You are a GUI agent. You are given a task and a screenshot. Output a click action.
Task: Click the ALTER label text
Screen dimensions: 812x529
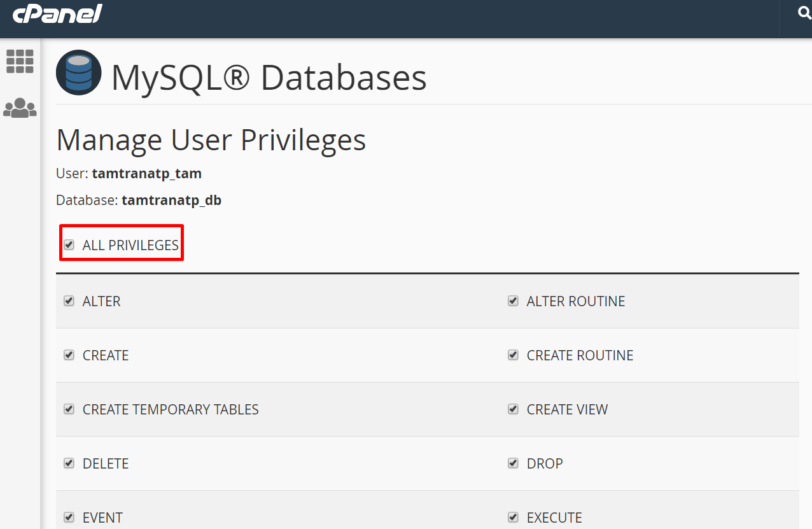click(101, 301)
